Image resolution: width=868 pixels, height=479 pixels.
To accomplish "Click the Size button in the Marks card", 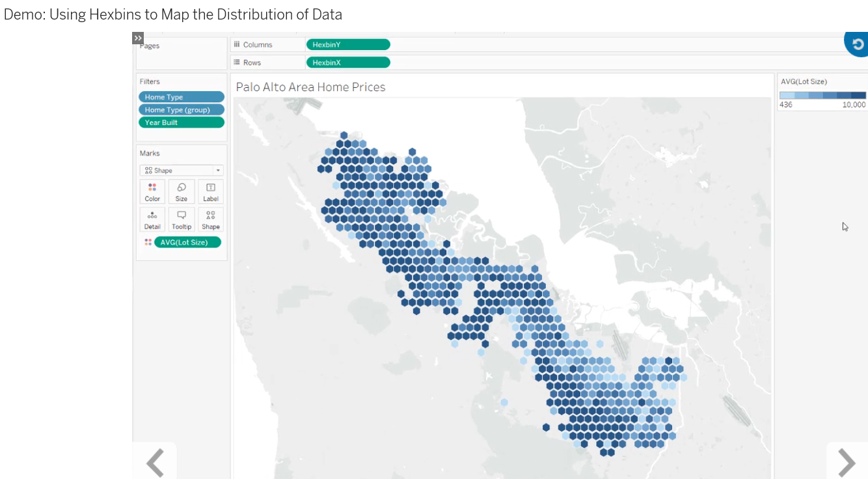I will point(182,191).
